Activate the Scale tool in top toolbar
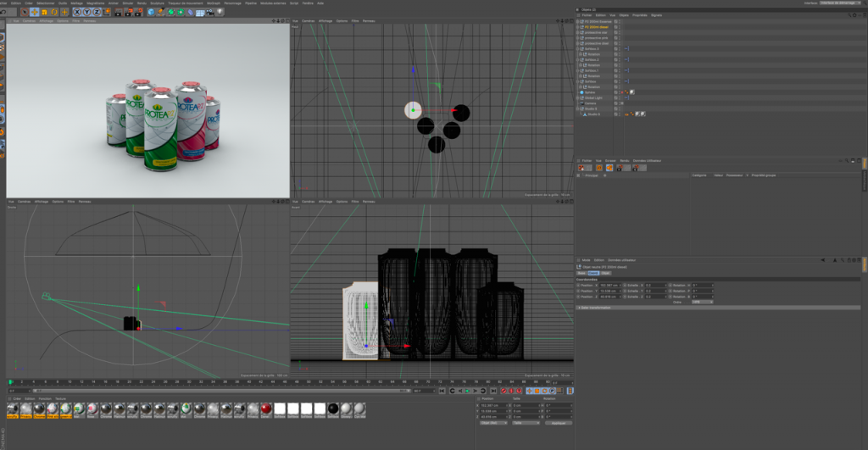Image resolution: width=868 pixels, height=450 pixels. (44, 12)
